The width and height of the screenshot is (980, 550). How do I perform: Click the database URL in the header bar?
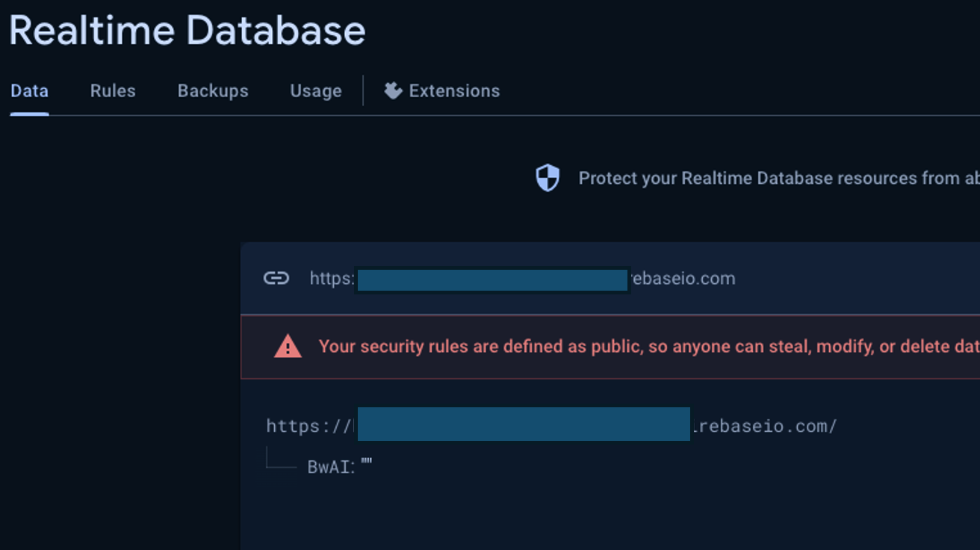pos(523,279)
